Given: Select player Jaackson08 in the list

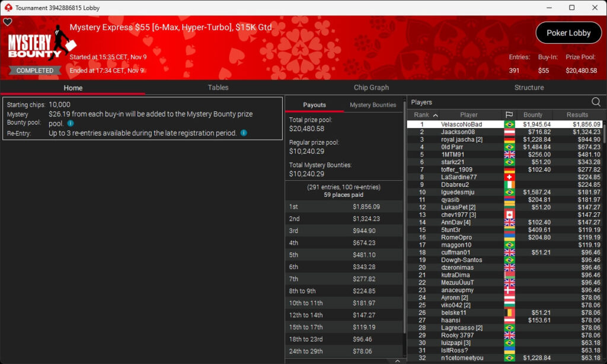Looking at the screenshot, I should [458, 132].
